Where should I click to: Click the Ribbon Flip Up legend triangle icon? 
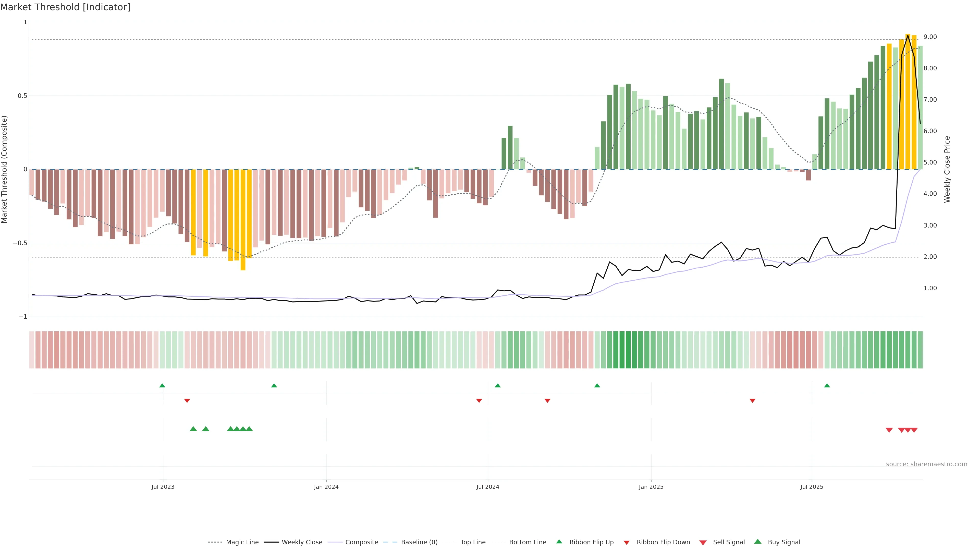pyautogui.click(x=559, y=542)
